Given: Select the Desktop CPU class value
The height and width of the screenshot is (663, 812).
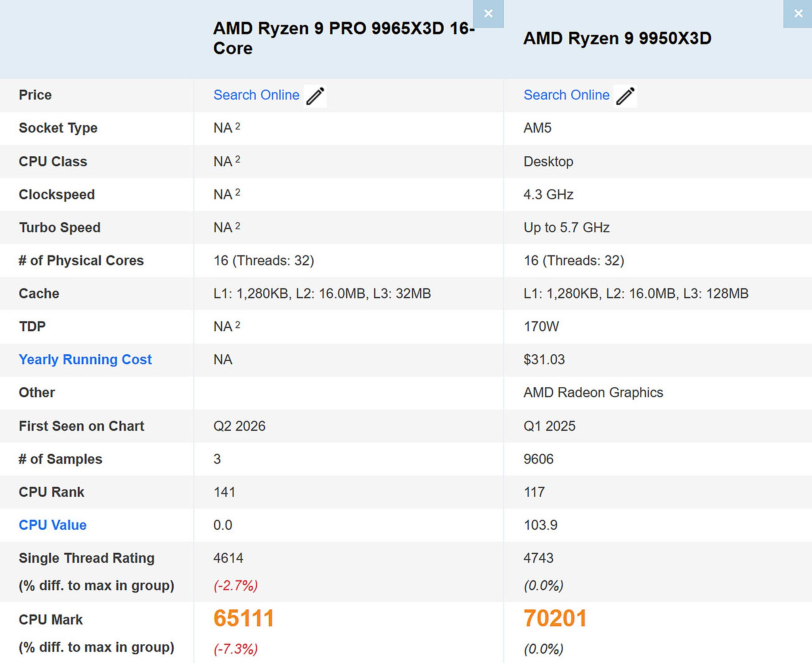Looking at the screenshot, I should click(548, 161).
